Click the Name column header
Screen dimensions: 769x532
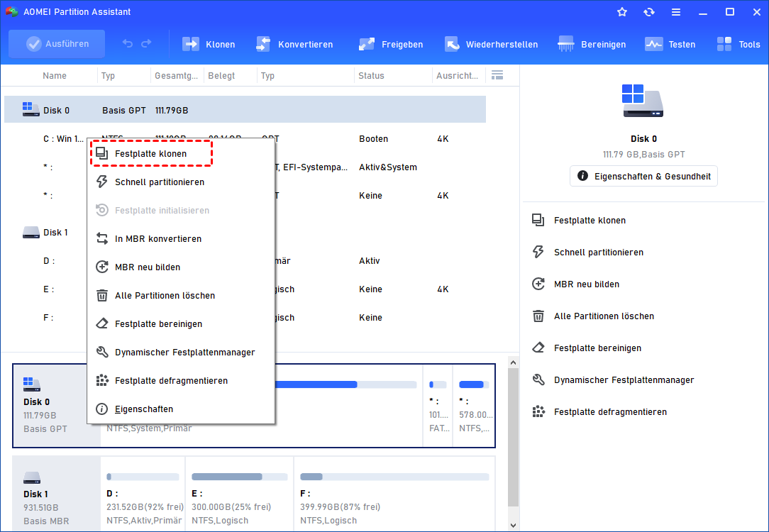click(55, 75)
